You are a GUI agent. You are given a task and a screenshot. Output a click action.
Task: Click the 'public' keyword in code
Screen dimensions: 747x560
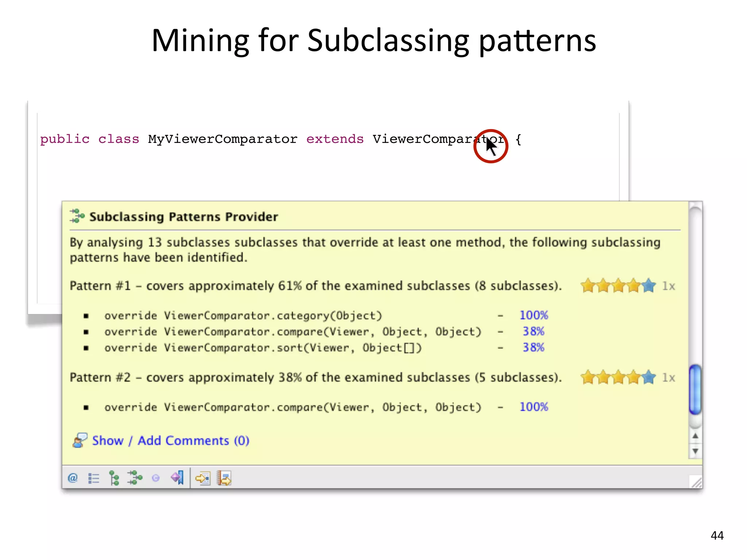point(65,139)
